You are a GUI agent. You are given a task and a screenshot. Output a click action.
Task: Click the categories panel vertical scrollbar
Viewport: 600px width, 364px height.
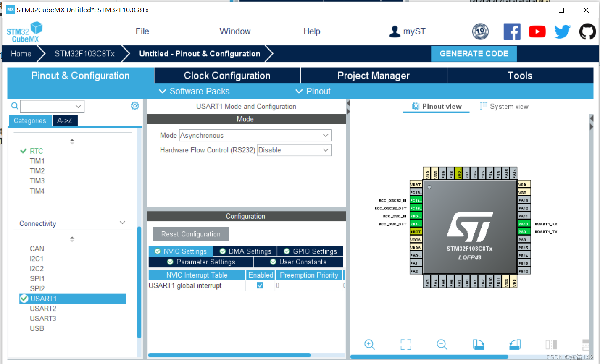[x=139, y=282]
